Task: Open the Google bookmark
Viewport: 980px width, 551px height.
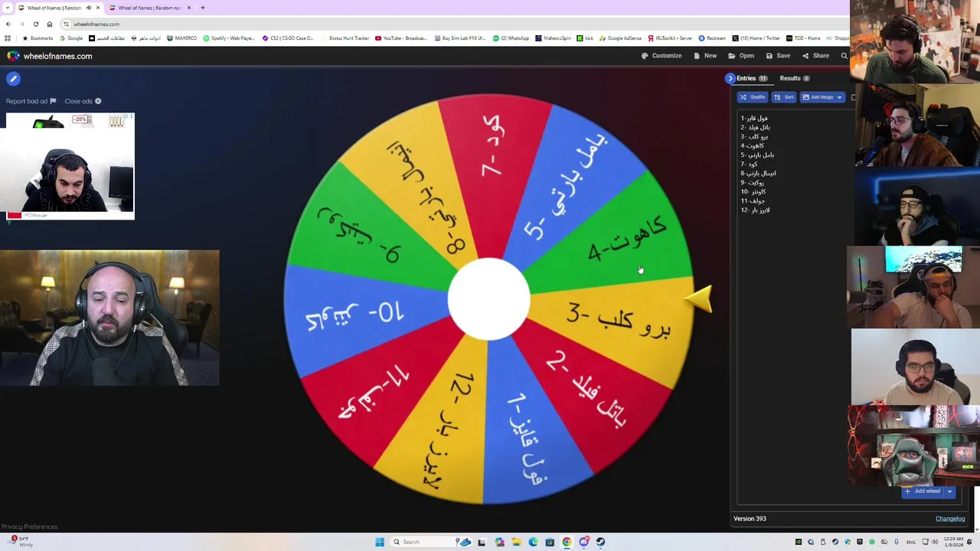Action: 70,38
